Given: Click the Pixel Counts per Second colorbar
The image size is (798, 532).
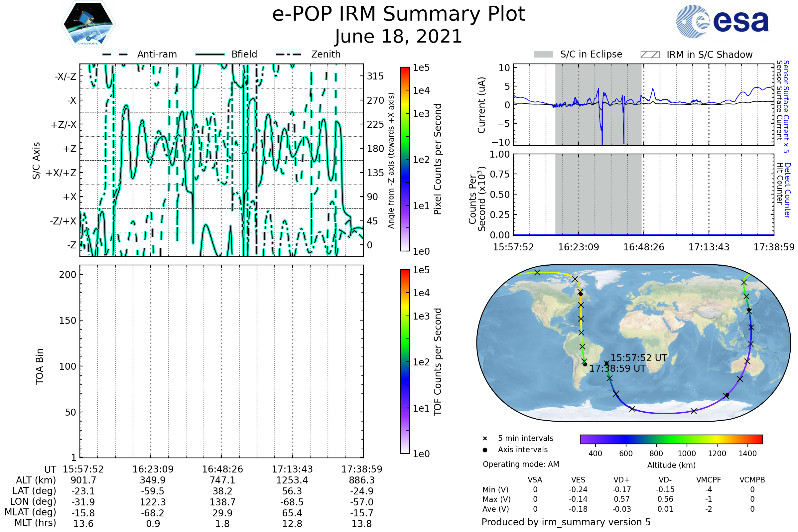Looking at the screenshot, I should coord(405,159).
